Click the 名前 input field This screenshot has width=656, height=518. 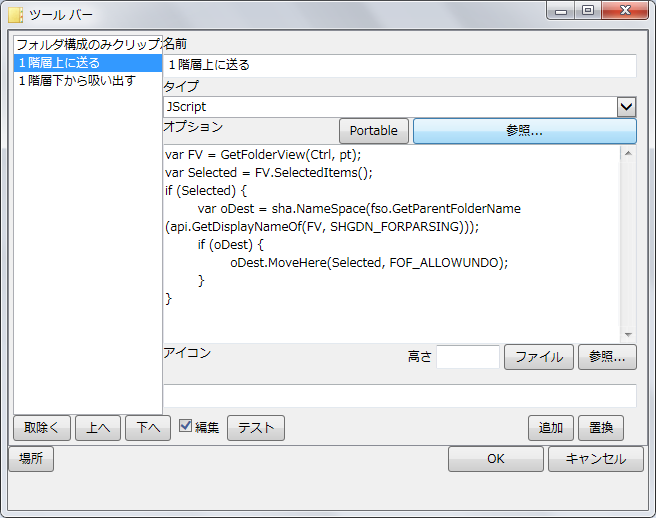[x=400, y=65]
